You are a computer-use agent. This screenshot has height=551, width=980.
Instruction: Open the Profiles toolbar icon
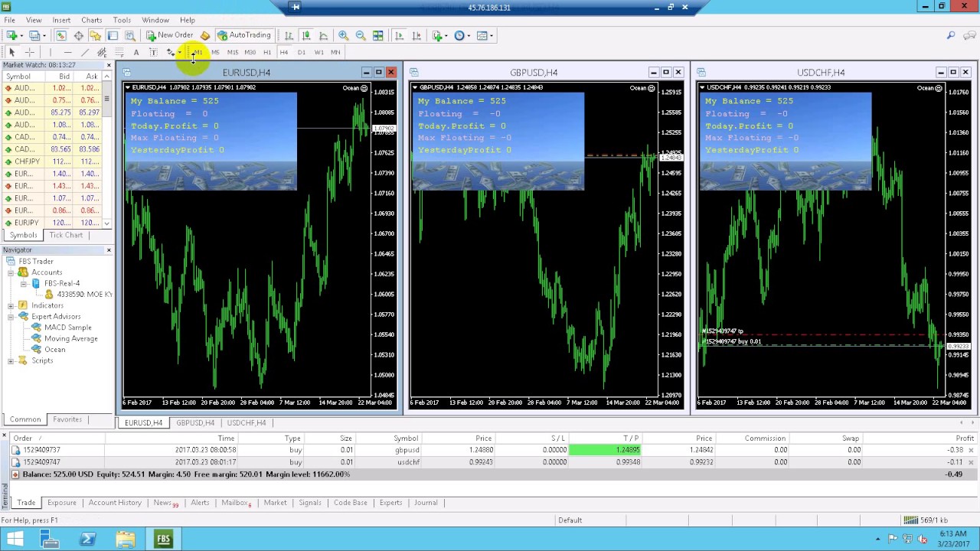(34, 35)
